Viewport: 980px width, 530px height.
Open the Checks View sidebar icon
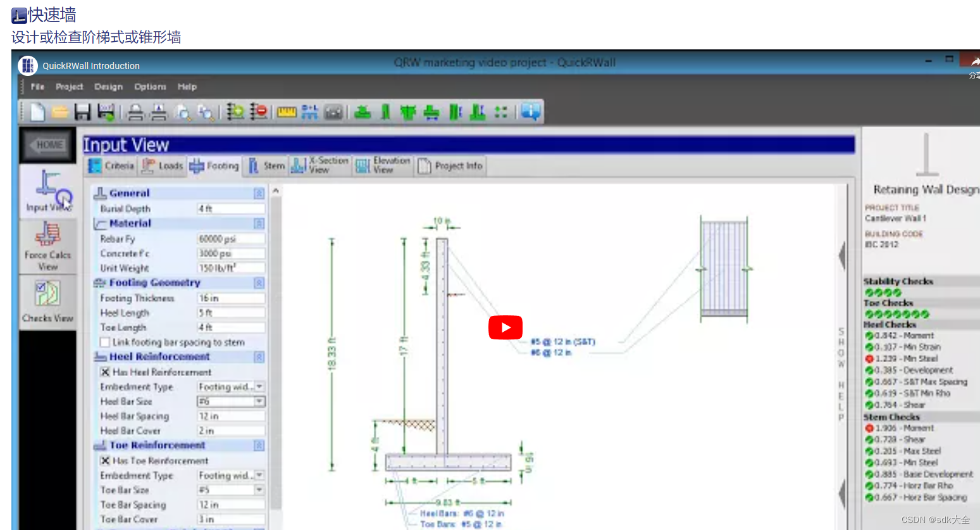pyautogui.click(x=48, y=301)
